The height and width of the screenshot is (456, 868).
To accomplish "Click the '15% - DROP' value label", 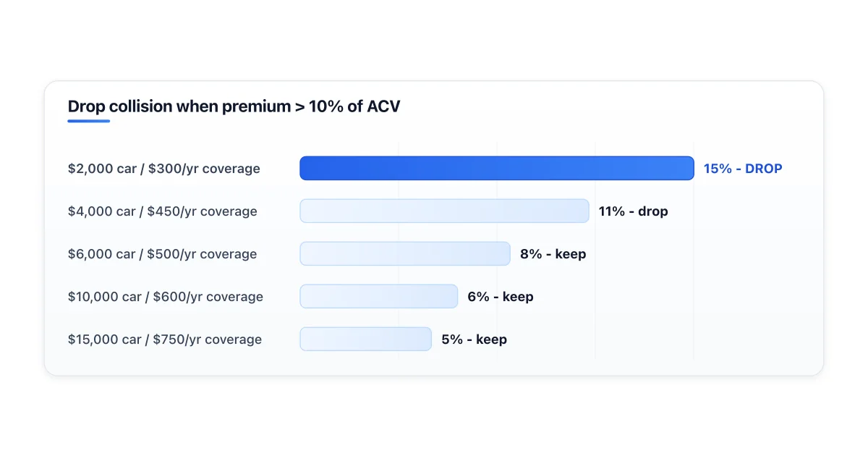I will (x=743, y=169).
